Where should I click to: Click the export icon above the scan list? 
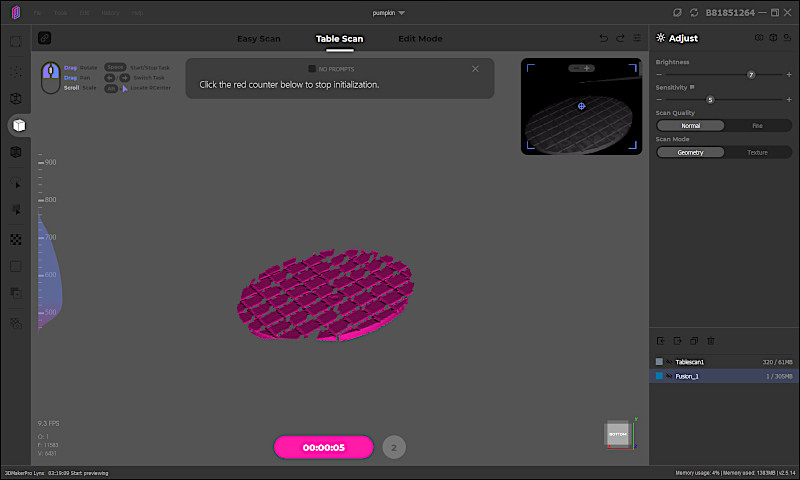point(678,341)
